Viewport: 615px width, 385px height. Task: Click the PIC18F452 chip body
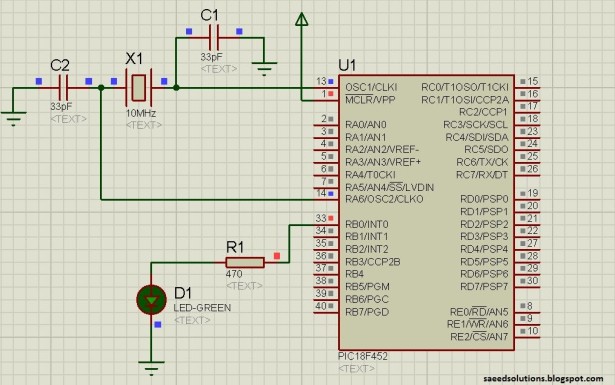click(x=426, y=212)
